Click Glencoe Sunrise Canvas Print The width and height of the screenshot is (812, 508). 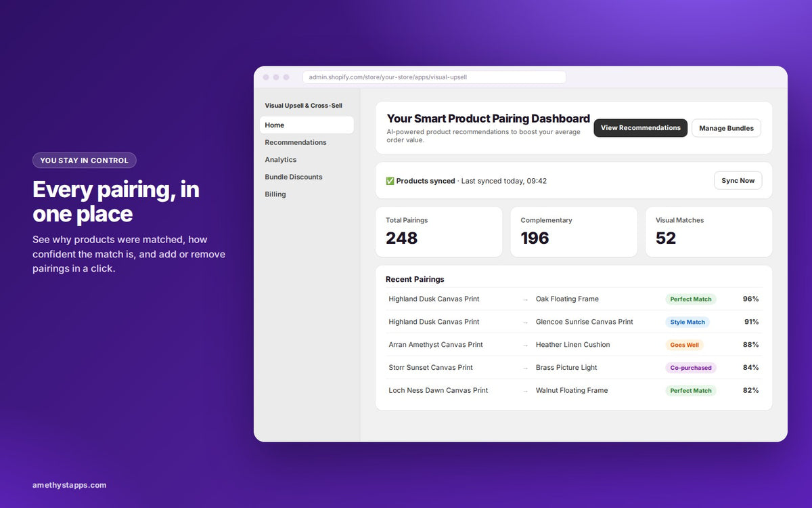(585, 322)
